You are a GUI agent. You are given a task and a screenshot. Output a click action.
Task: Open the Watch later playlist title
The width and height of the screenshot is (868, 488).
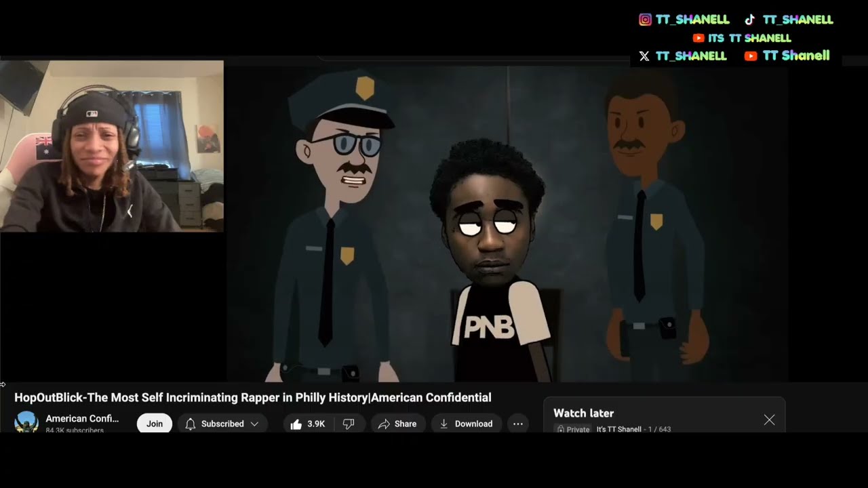click(x=583, y=413)
